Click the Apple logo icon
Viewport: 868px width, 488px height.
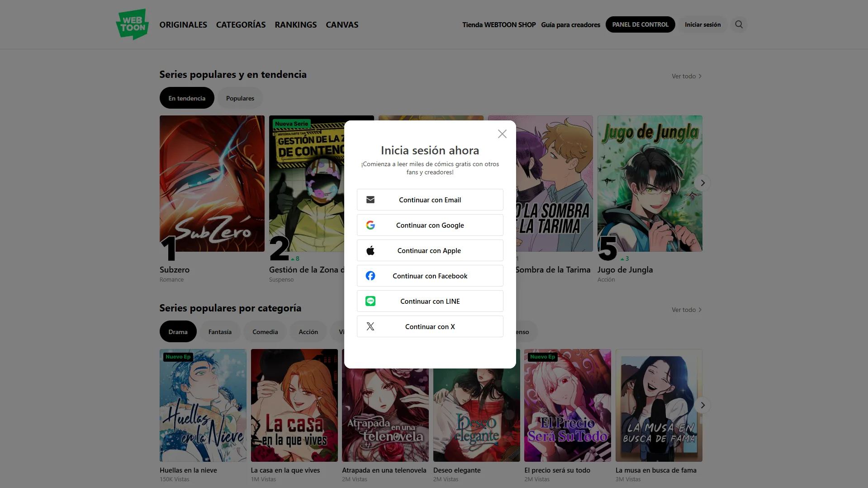click(x=370, y=250)
